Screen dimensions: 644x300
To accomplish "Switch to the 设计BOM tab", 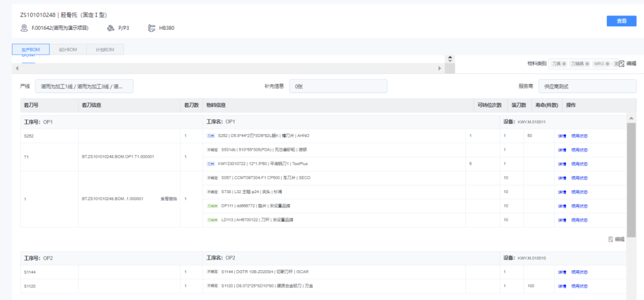I will (x=67, y=50).
